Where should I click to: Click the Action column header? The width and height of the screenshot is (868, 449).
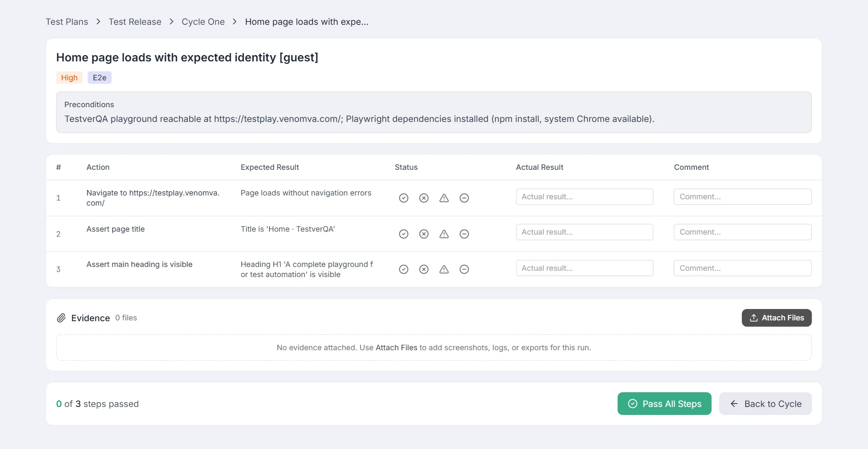pyautogui.click(x=98, y=167)
